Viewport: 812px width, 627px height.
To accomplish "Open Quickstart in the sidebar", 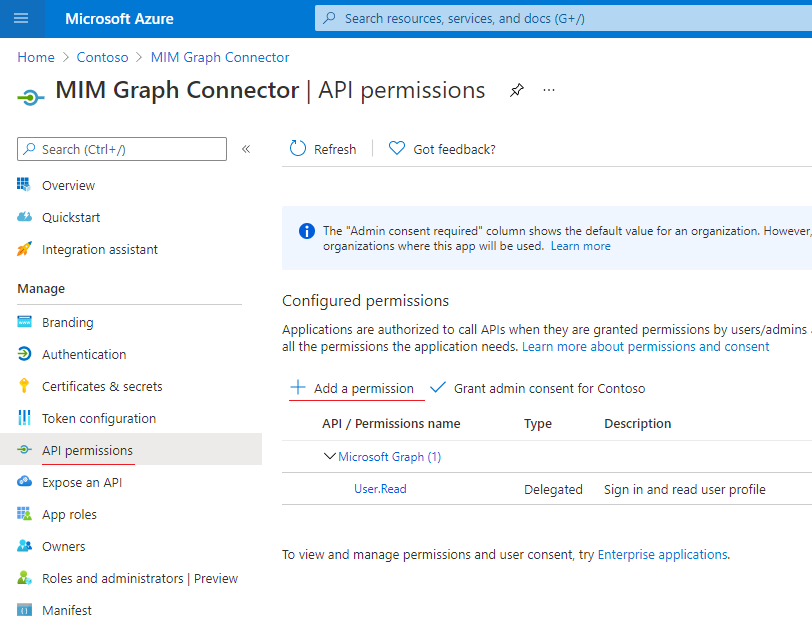I will 71,217.
